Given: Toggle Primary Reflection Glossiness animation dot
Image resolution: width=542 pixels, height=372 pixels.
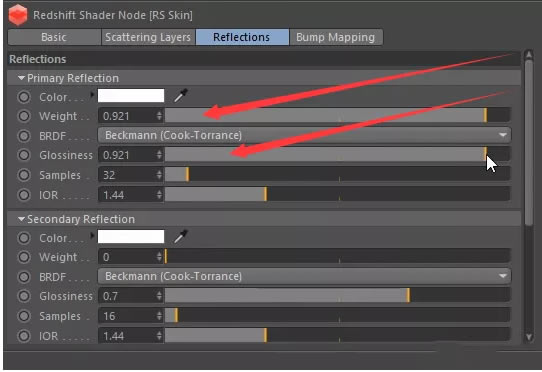Looking at the screenshot, I should point(24,155).
